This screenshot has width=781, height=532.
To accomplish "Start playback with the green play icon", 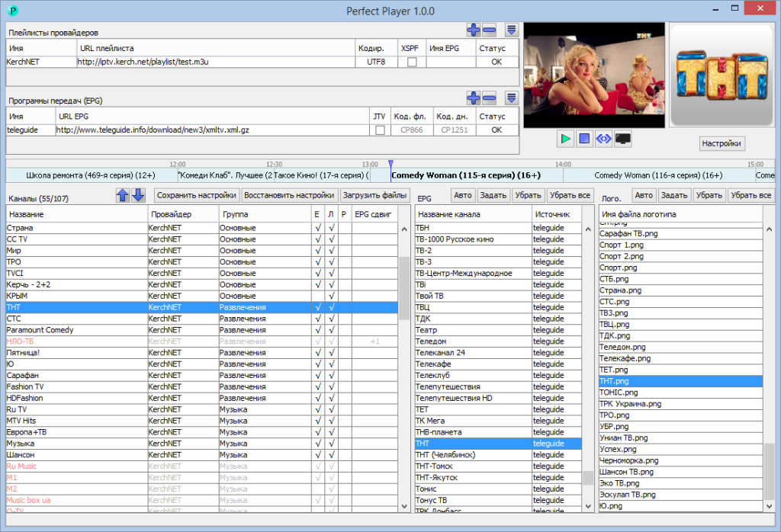I will point(565,139).
